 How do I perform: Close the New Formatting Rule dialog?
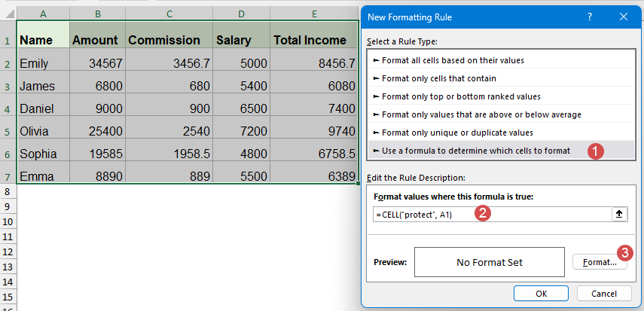623,16
